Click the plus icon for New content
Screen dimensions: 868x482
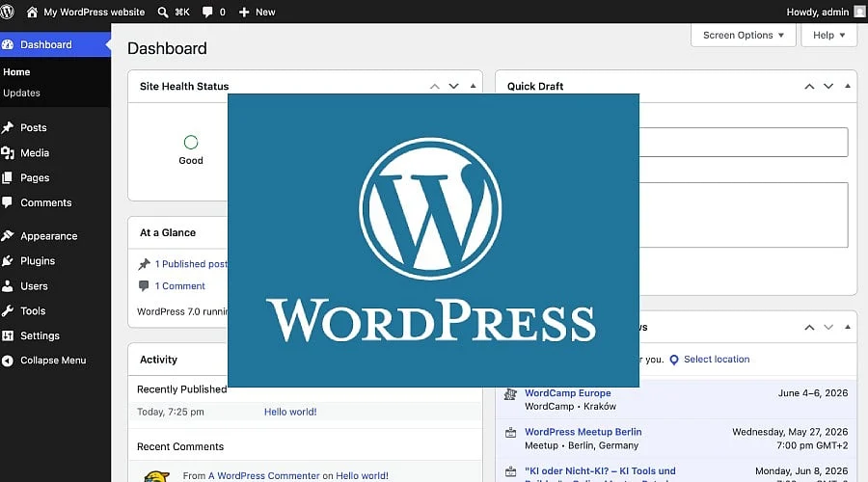click(244, 12)
